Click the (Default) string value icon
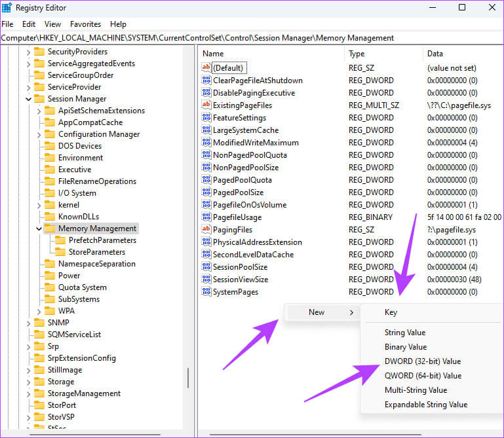The image size is (504, 438). (206, 67)
